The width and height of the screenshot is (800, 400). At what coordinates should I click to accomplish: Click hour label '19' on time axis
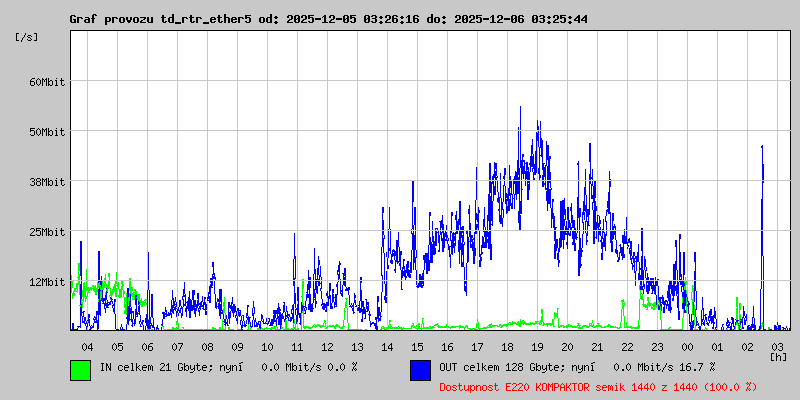click(537, 347)
